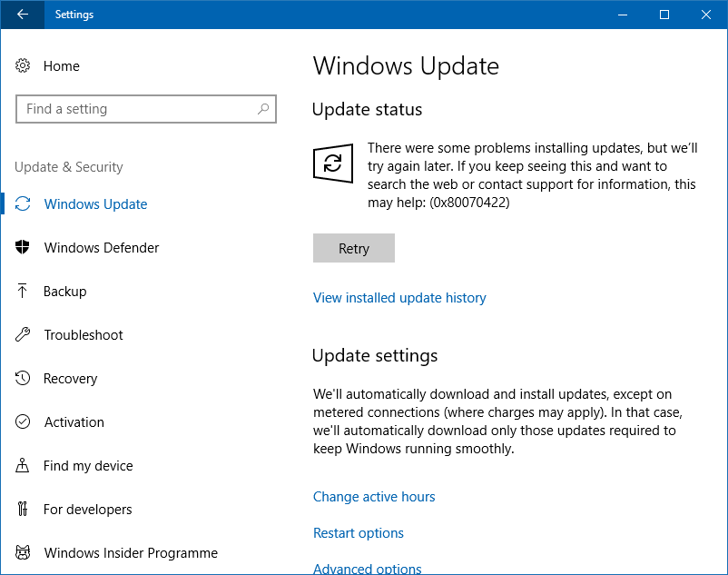Click the Update & Security heading text

click(x=69, y=167)
